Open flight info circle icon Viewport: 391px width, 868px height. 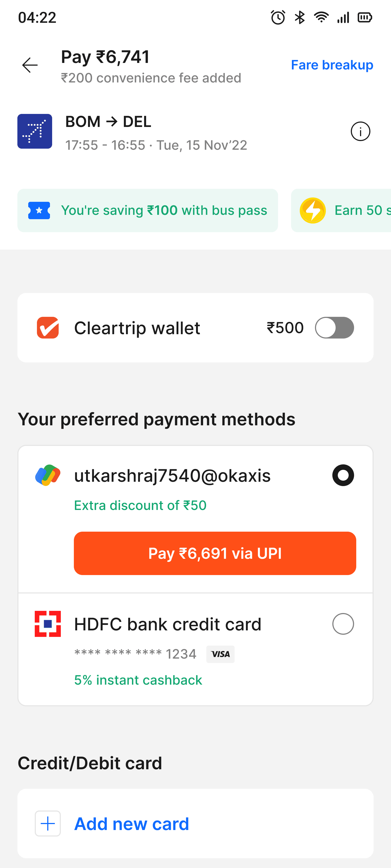pyautogui.click(x=360, y=131)
